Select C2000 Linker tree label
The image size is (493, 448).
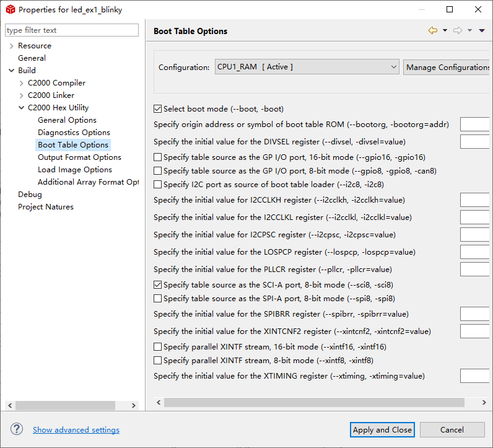[51, 95]
